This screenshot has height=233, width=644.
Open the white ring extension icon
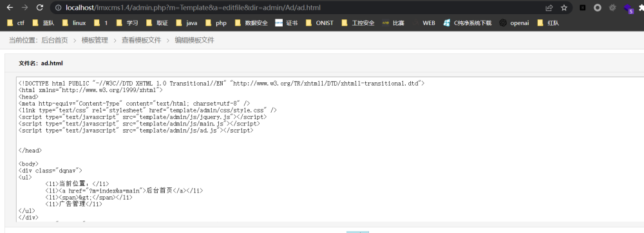pyautogui.click(x=598, y=7)
